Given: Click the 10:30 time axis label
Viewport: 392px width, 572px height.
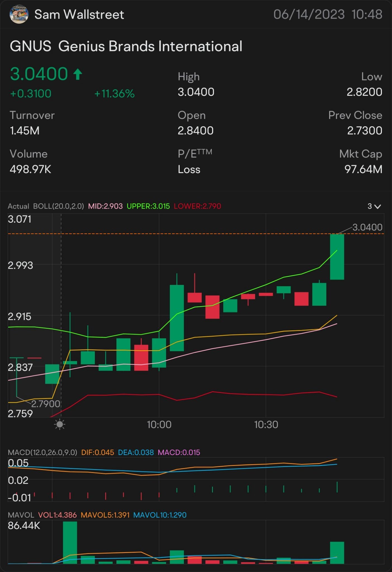Looking at the screenshot, I should coord(266,425).
